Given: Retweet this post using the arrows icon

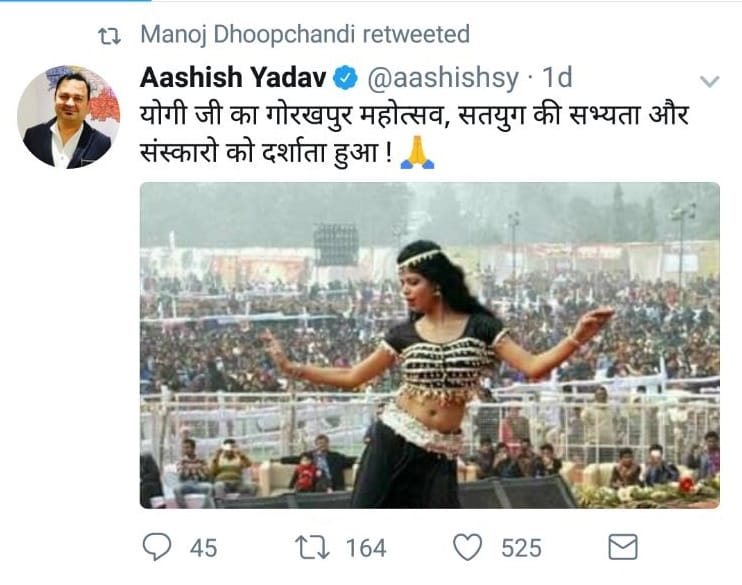Looking at the screenshot, I should 312,547.
